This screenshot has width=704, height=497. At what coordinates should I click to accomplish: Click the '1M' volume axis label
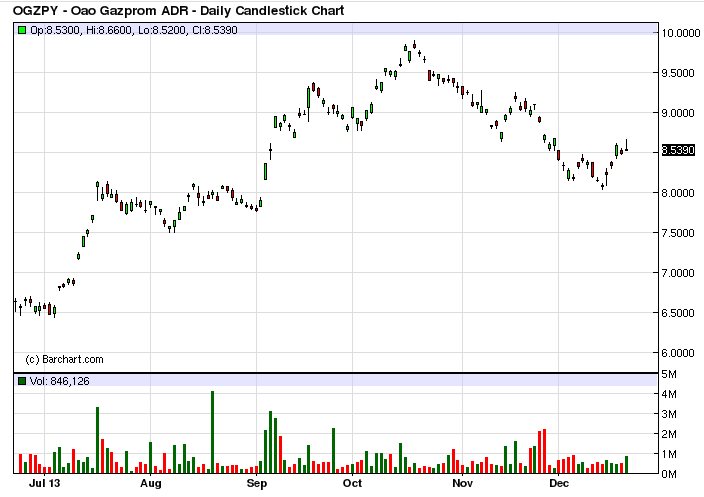coord(669,454)
